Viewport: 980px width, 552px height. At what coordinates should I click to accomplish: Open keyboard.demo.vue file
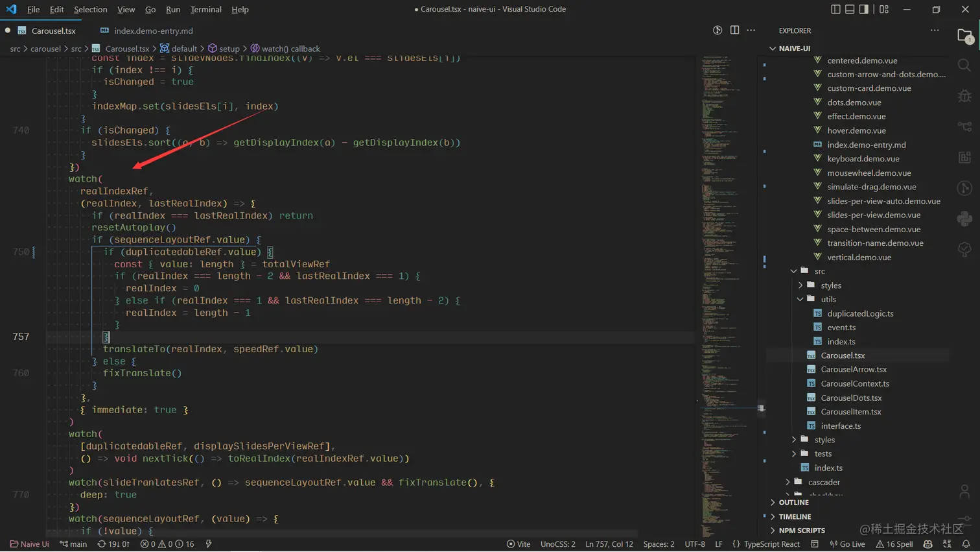(x=863, y=158)
